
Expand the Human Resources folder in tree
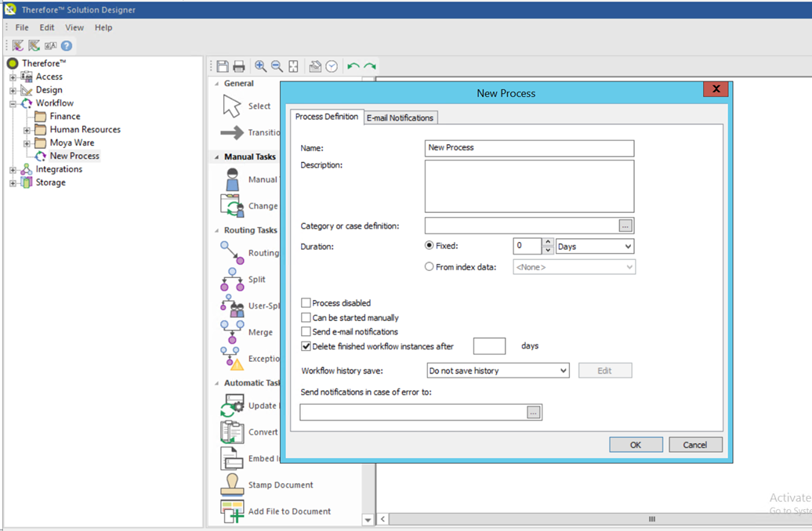tap(27, 130)
